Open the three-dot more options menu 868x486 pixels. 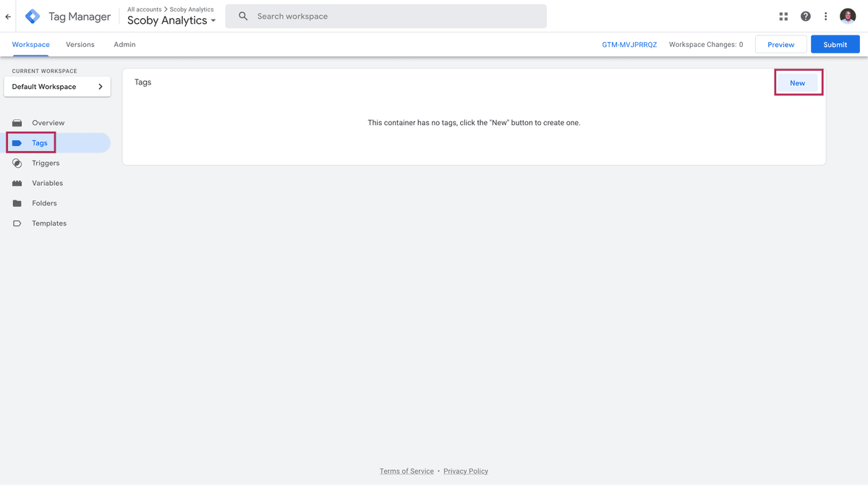click(x=825, y=17)
